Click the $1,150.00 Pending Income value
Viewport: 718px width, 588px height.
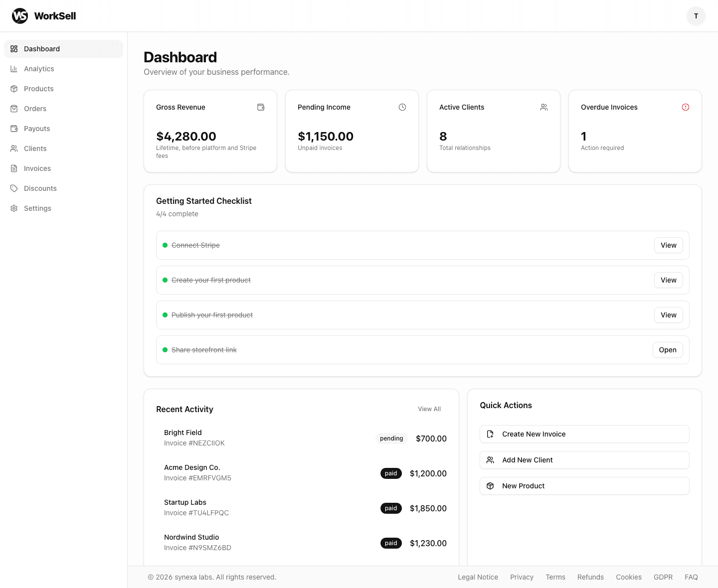pos(326,137)
